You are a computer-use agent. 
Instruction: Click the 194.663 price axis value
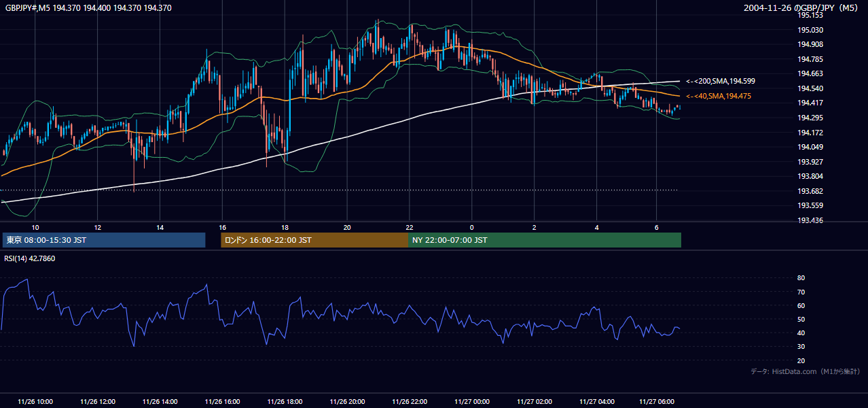coord(810,73)
